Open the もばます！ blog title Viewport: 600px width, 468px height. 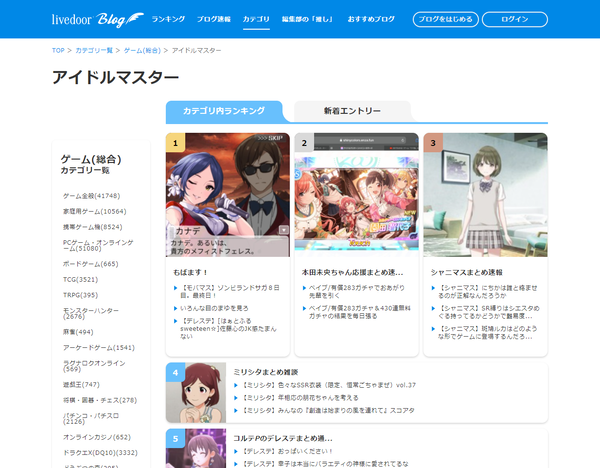(x=191, y=272)
